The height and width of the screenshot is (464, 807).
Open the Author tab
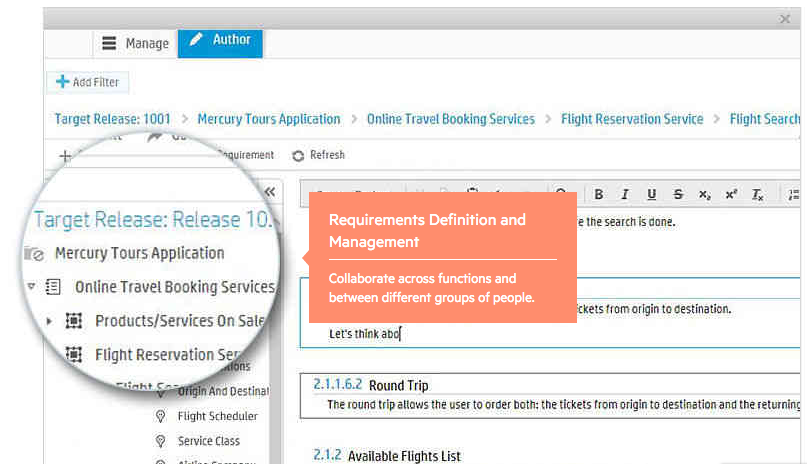220,43
